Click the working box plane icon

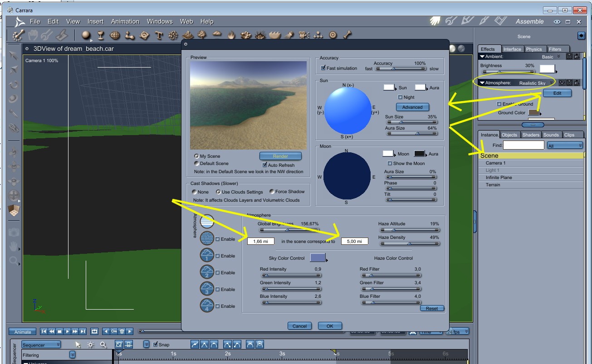tap(14, 210)
